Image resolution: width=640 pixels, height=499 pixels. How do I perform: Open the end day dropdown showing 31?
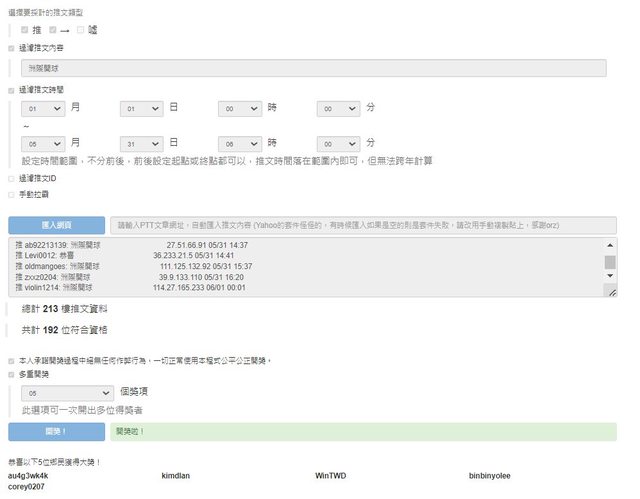click(x=141, y=143)
